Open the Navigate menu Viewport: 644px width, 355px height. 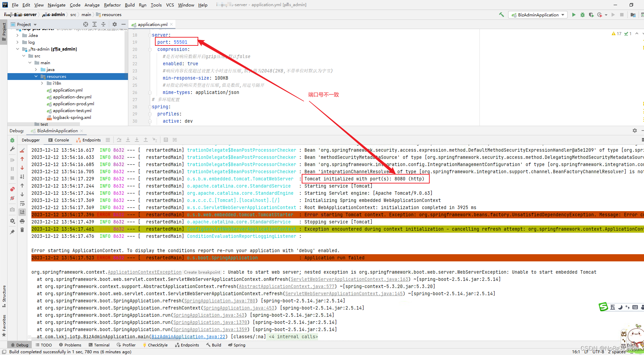[56, 5]
